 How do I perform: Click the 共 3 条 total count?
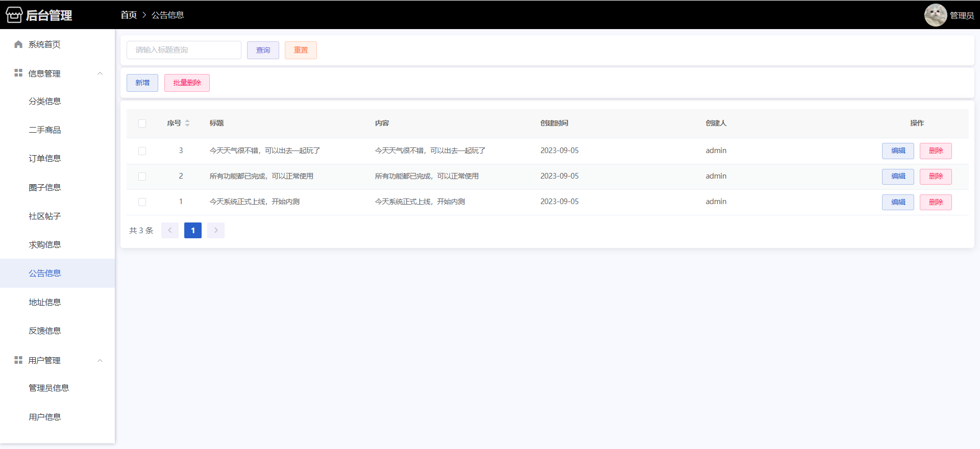(x=141, y=231)
